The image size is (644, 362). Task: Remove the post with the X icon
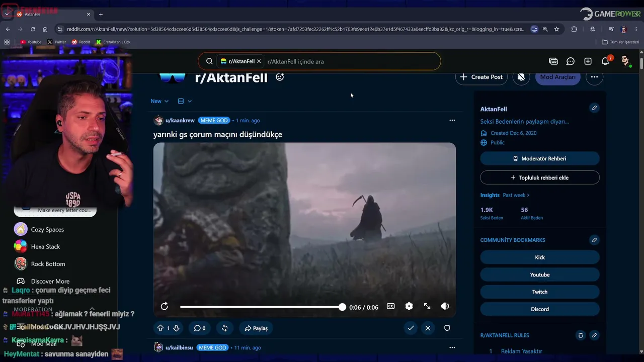tap(428, 328)
